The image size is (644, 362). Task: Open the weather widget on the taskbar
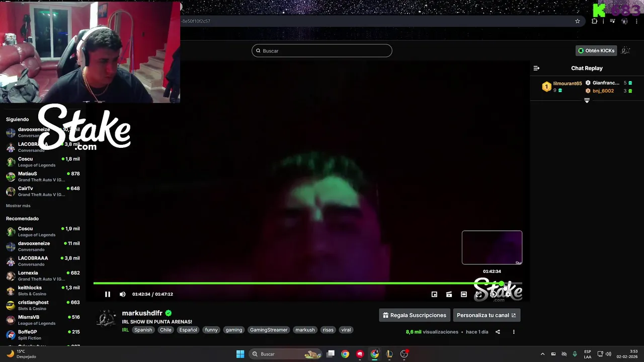click(20, 354)
